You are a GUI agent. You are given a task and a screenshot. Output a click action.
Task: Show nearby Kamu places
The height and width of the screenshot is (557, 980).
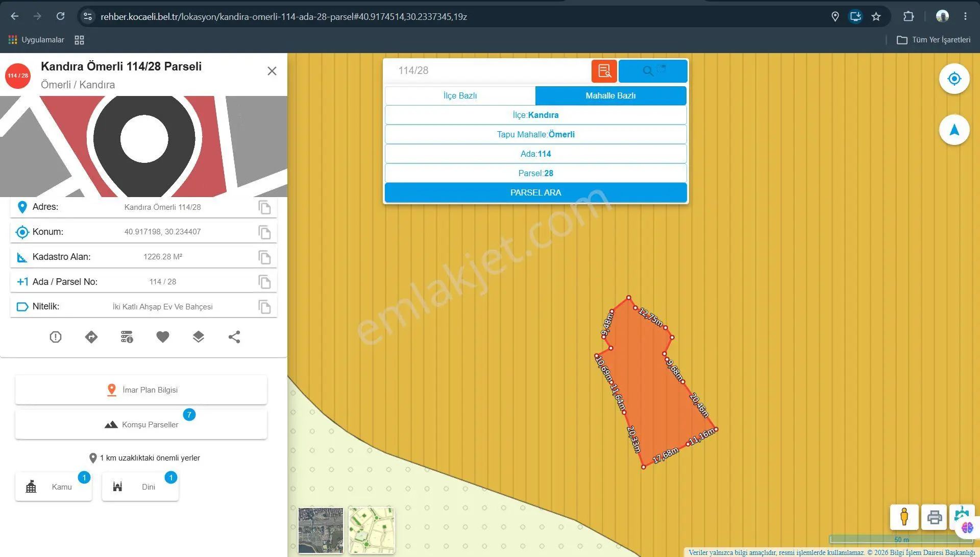click(54, 487)
